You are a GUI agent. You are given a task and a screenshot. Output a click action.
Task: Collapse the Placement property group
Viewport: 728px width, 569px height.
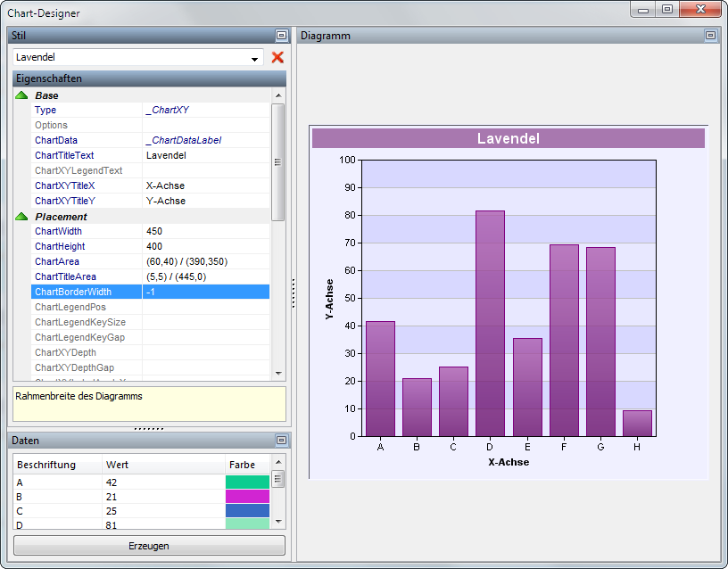tap(22, 217)
